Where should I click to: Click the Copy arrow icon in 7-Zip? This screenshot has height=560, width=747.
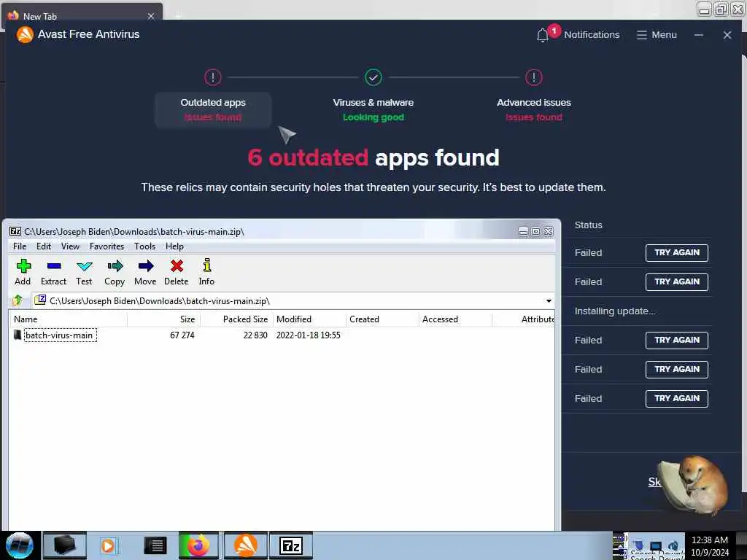(115, 265)
